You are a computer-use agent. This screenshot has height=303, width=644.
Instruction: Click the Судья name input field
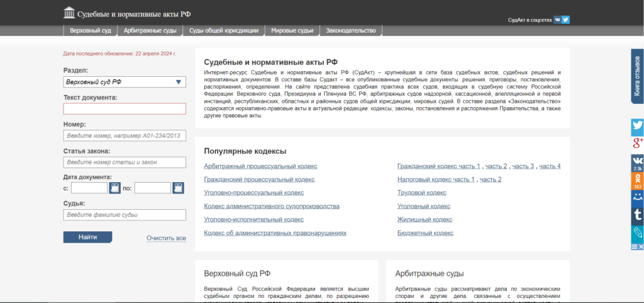coord(125,215)
